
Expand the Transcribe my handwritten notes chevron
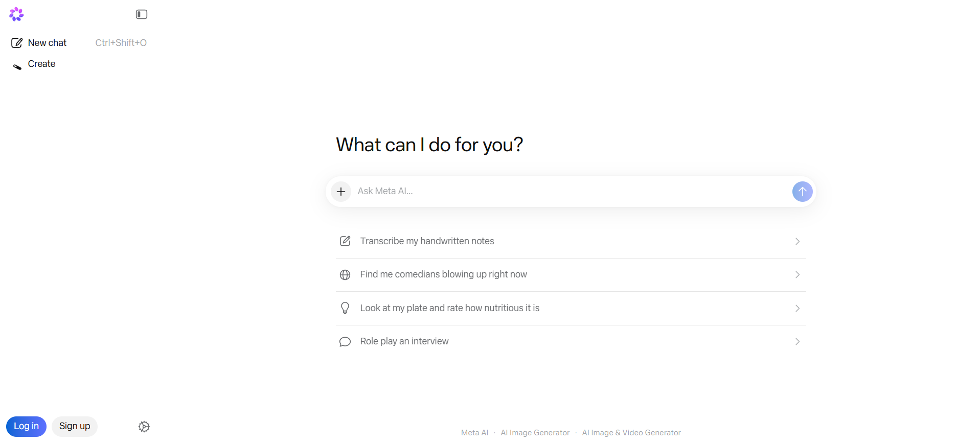pos(797,242)
